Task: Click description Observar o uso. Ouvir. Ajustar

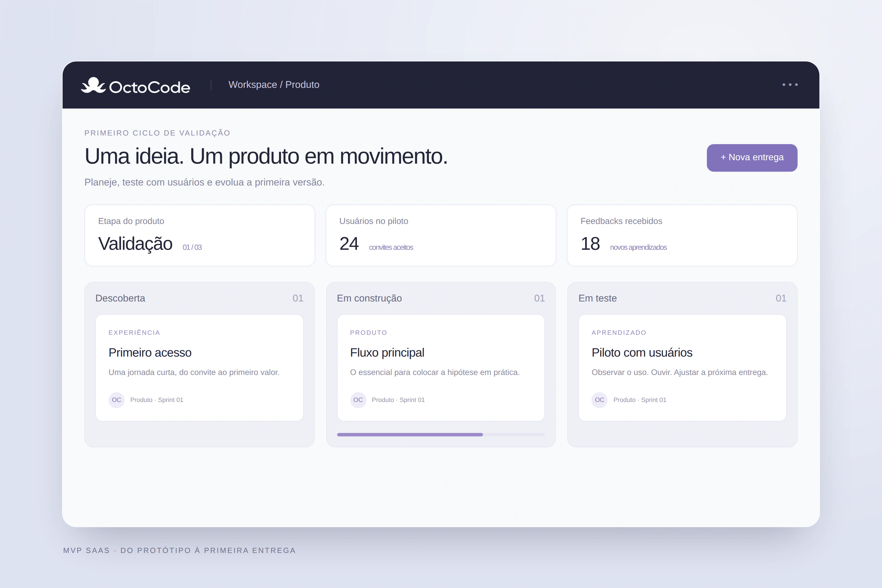Action: 680,372
